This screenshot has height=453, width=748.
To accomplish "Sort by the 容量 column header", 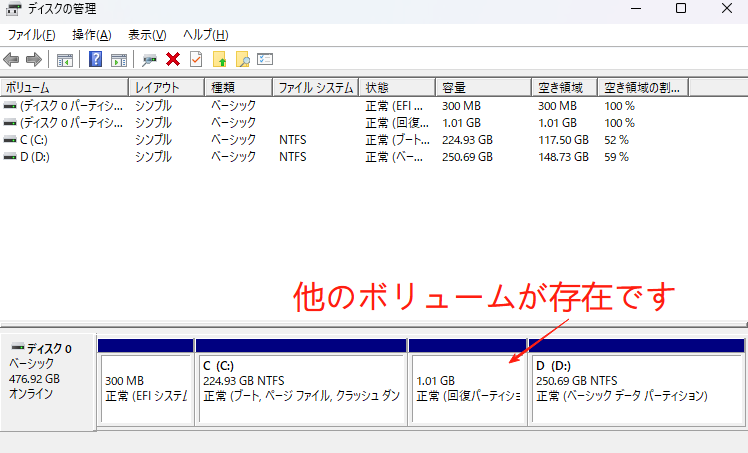I will tap(453, 87).
